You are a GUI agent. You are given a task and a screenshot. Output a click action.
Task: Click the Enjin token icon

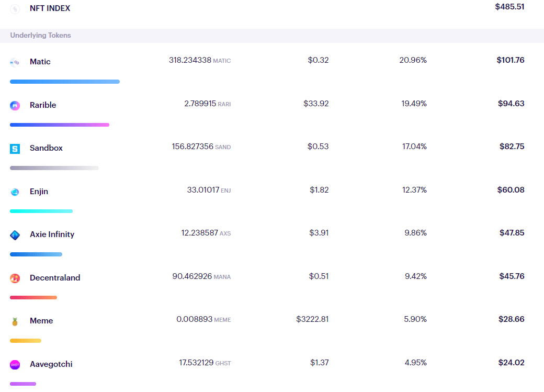point(14,191)
